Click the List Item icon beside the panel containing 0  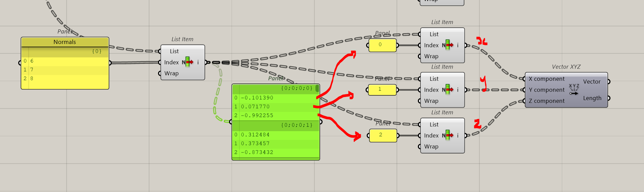point(448,45)
